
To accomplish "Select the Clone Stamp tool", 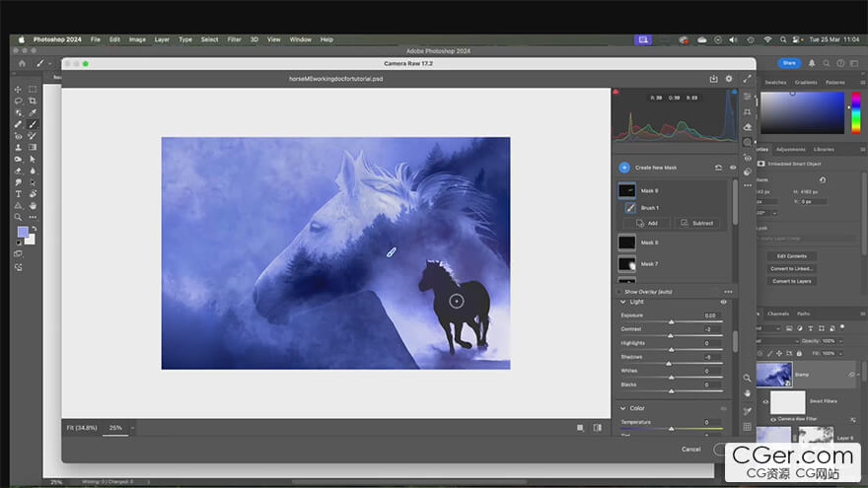I will click(x=18, y=147).
